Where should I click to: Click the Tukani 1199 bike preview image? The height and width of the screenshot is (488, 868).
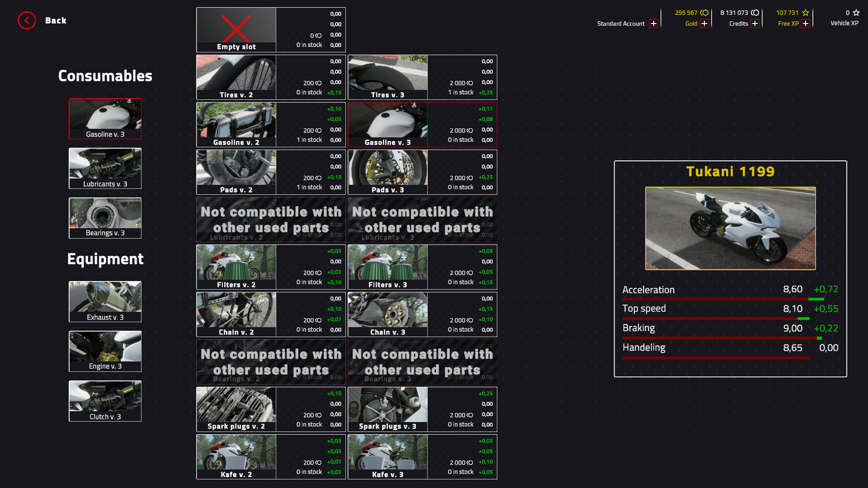click(x=730, y=228)
